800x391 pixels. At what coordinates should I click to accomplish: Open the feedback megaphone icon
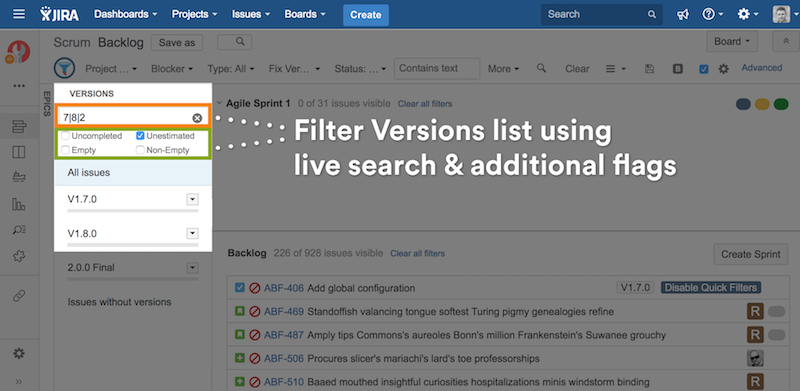tap(683, 14)
